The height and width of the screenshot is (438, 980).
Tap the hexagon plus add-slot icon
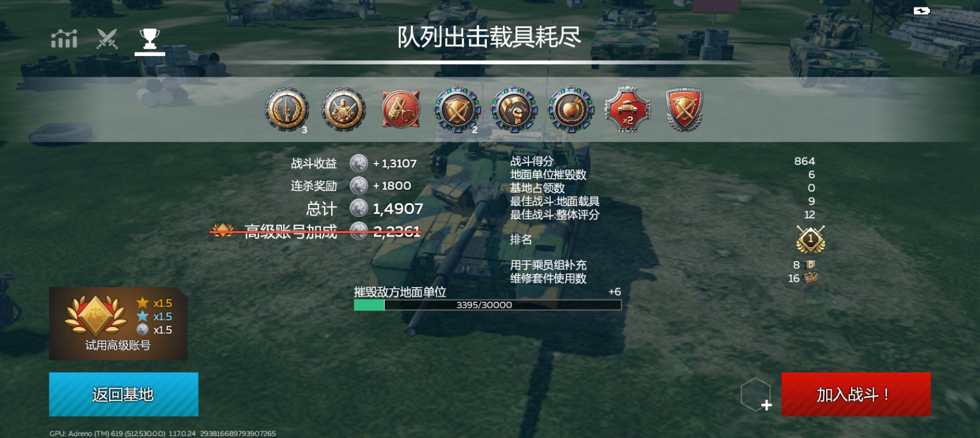[756, 394]
